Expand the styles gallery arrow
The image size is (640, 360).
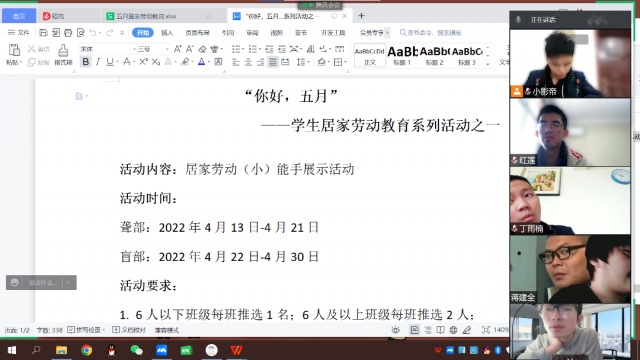coord(488,64)
